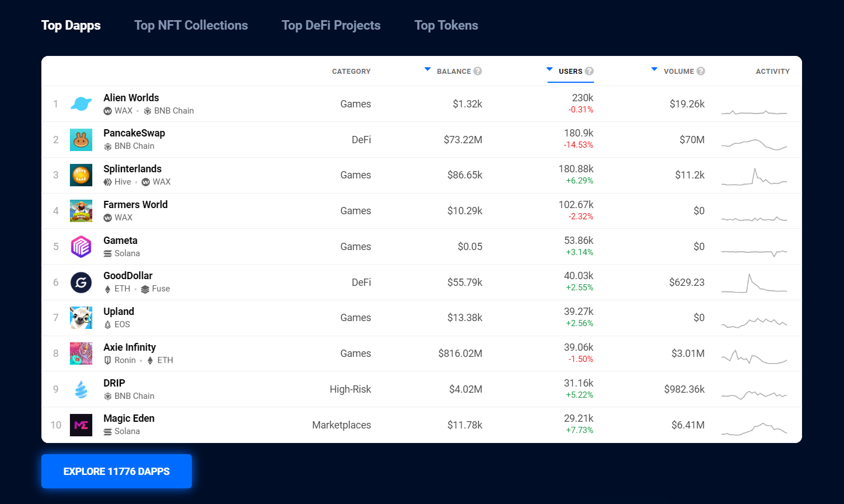The width and height of the screenshot is (844, 504).
Task: Click the Fuse chain icon under GoodDollar
Action: [145, 289]
